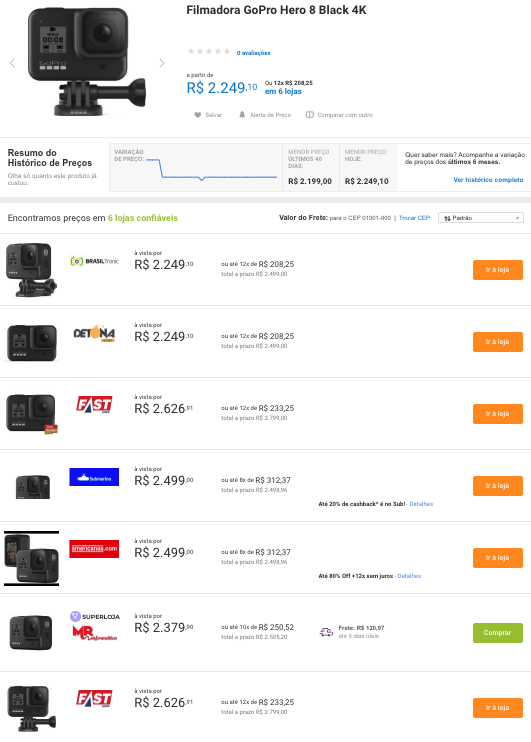Open the Trocar CEP link

tap(414, 218)
